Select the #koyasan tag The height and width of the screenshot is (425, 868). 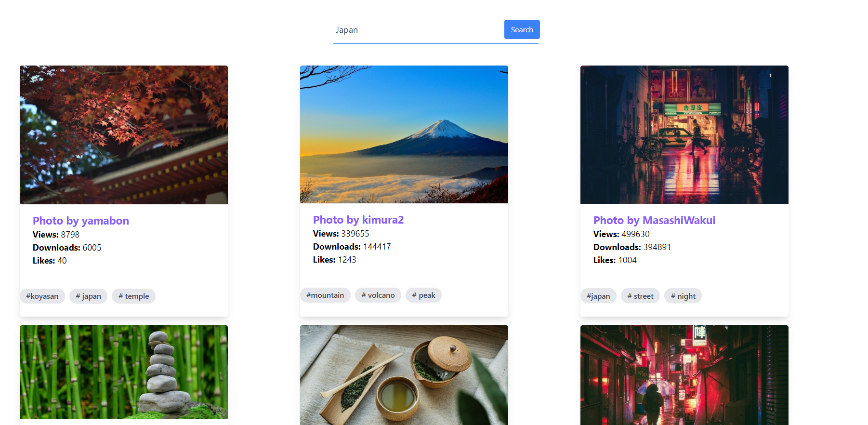coord(42,296)
